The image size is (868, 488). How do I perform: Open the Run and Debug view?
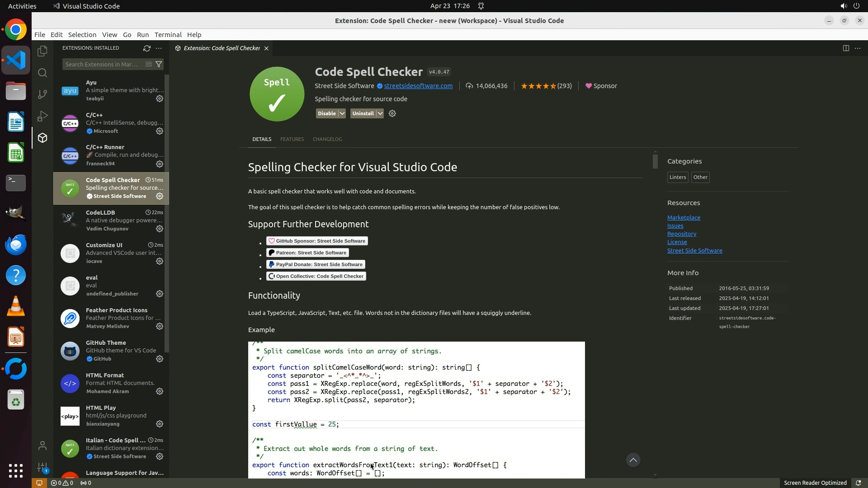pyautogui.click(x=42, y=116)
